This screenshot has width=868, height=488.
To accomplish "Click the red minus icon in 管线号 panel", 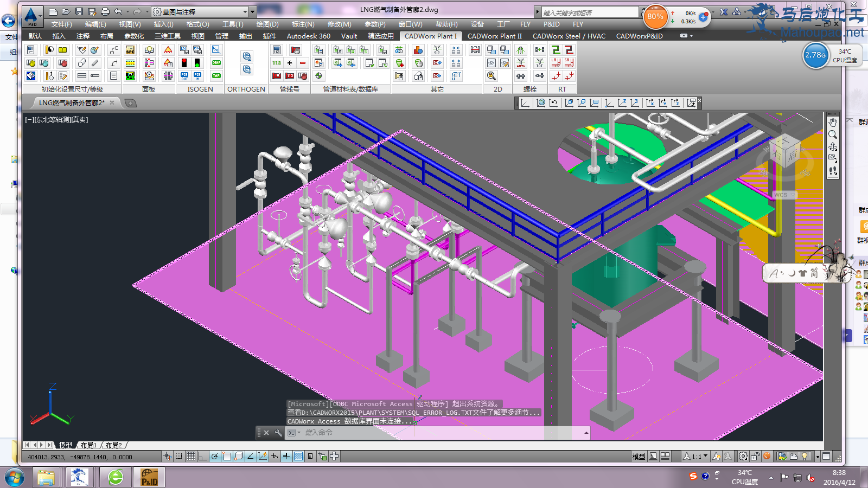I will 303,63.
